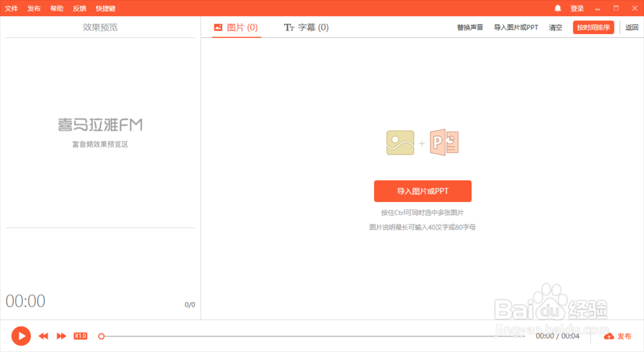Image resolution: width=644 pixels, height=352 pixels.
Task: Click the playback progress slider handle
Action: [102, 337]
